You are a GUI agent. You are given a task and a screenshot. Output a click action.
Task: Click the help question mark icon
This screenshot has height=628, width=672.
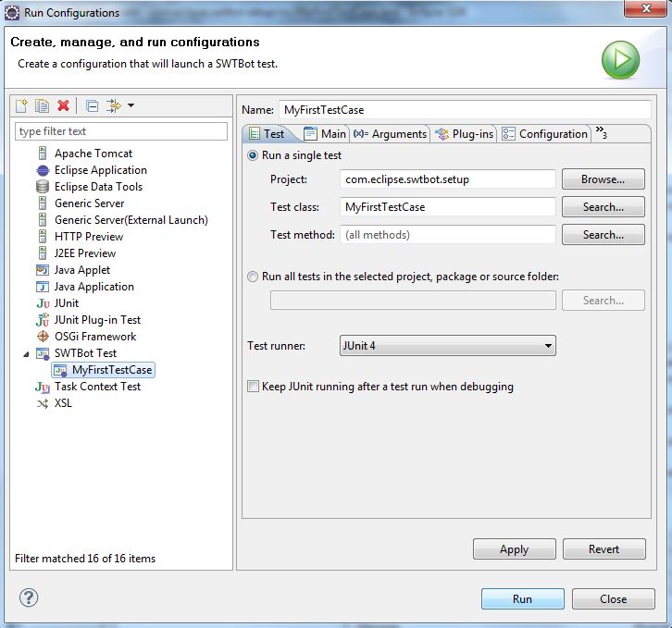tap(29, 597)
